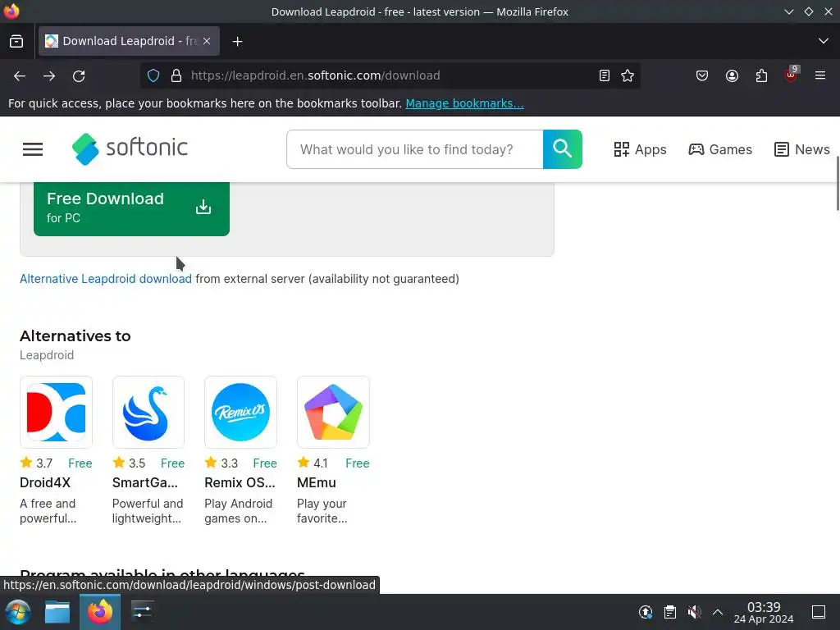Open the Remix OS Player icon
This screenshot has width=840, height=630.
240,412
